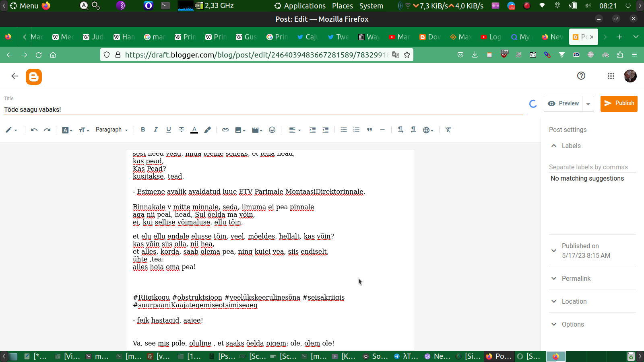Apply quote formatting to text
644x362 pixels.
369,130
